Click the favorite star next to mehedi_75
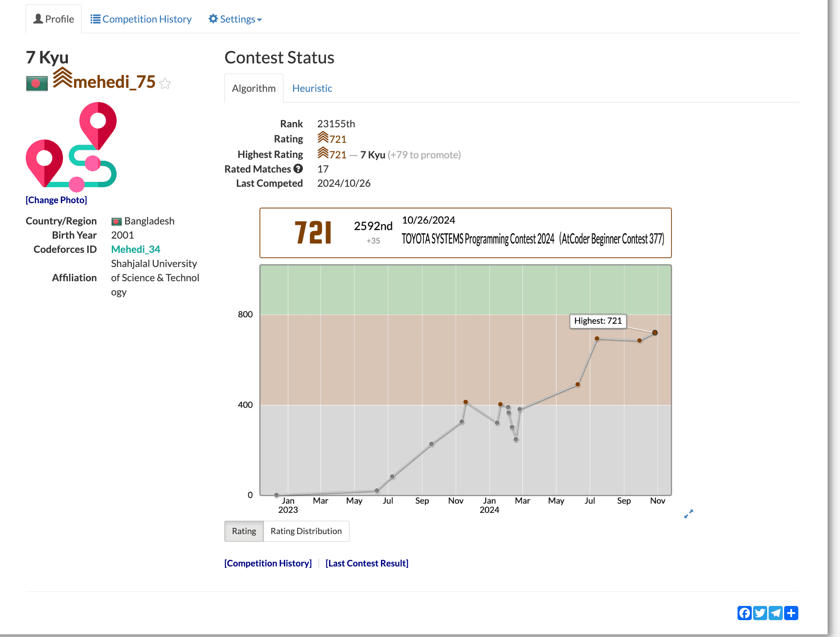Image resolution: width=840 pixels, height=637 pixels. (x=165, y=83)
